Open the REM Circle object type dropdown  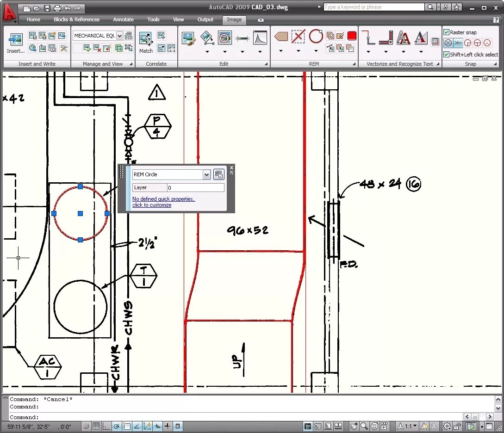click(207, 175)
